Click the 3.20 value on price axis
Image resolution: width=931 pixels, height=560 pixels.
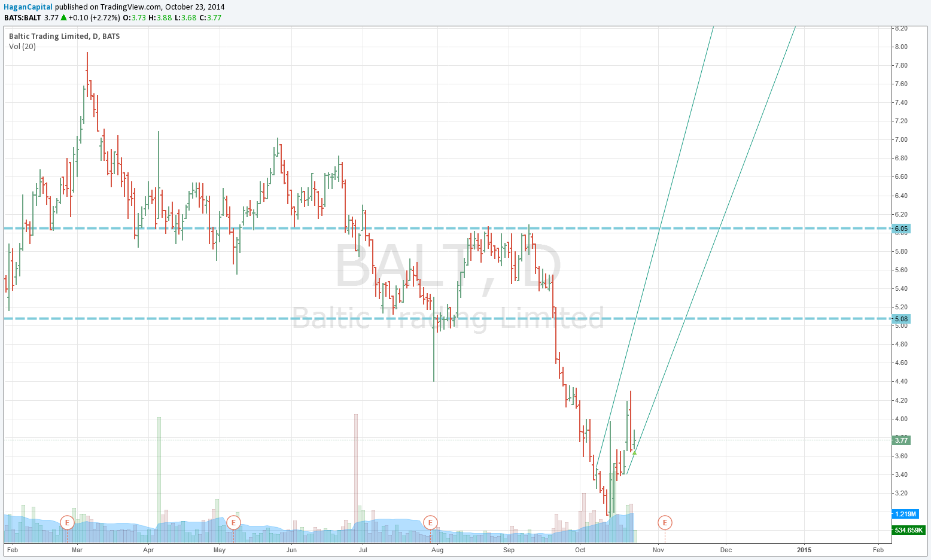pos(901,493)
